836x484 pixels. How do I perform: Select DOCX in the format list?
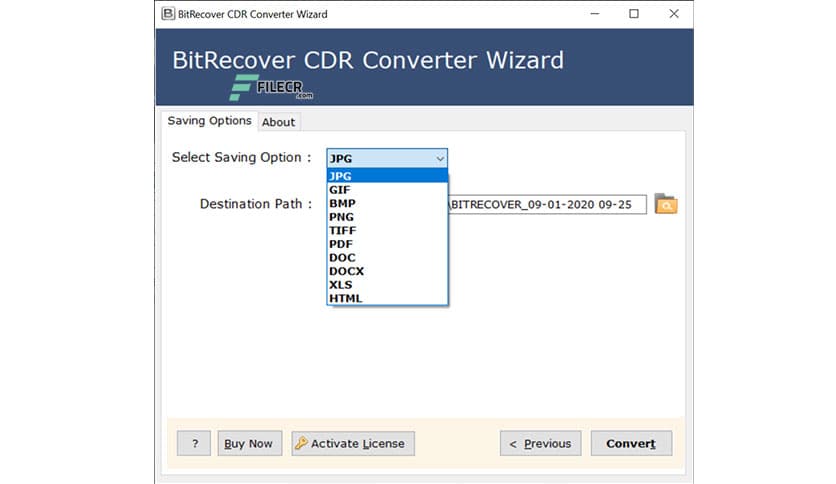(x=387, y=271)
